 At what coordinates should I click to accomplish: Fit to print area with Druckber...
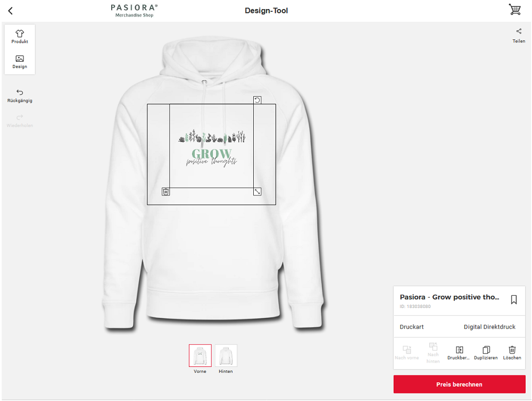459,353
